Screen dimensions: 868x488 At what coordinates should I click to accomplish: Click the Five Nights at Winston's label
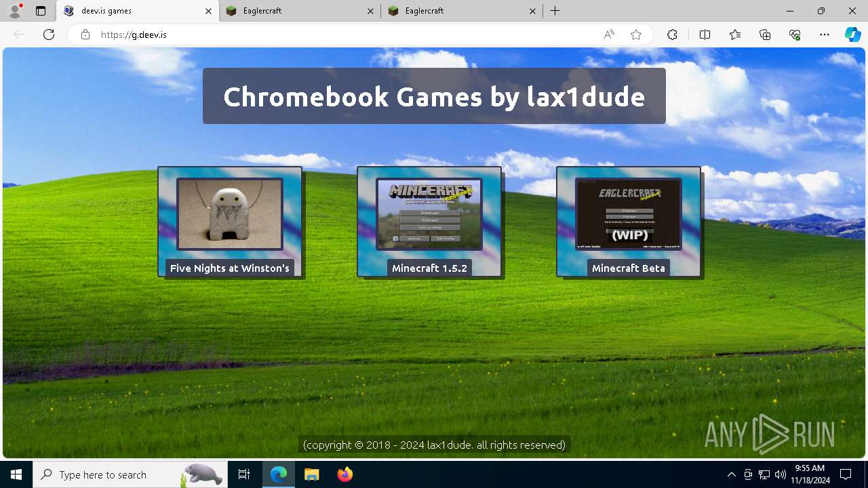(230, 268)
